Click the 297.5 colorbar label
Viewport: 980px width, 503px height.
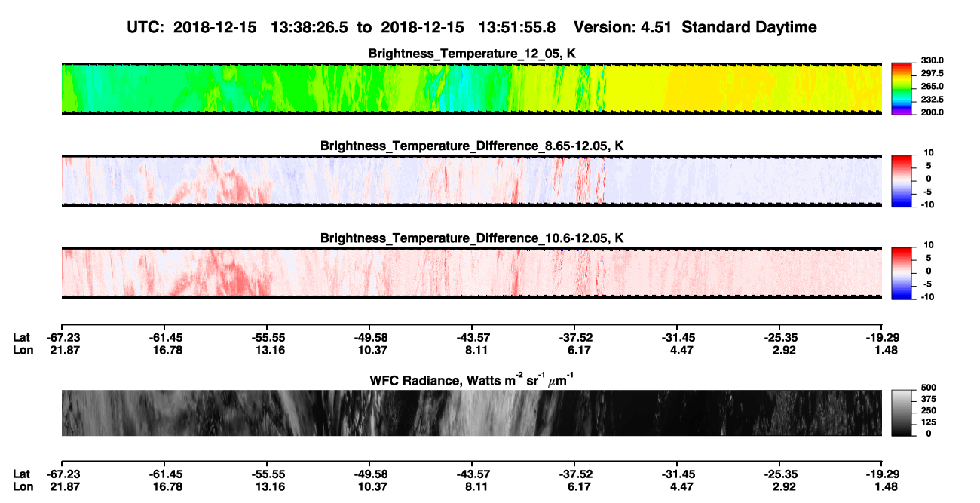coord(933,73)
